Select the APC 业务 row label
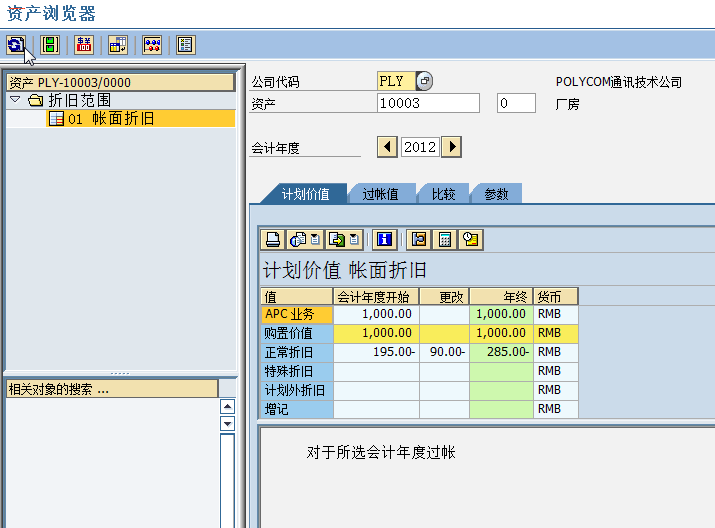Image resolution: width=715 pixels, height=528 pixels. [297, 314]
